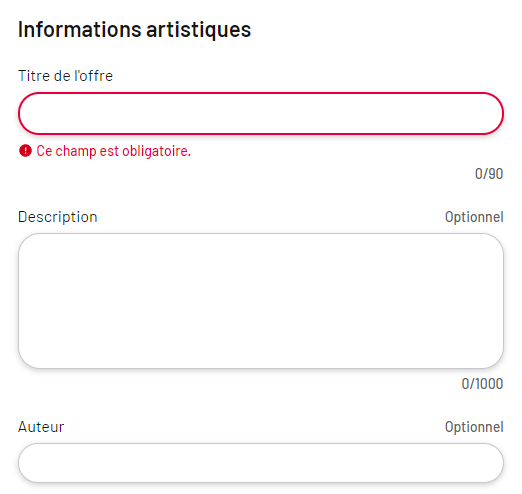Image resolution: width=522 pixels, height=494 pixels.
Task: Click the red exclamation error icon
Action: coord(25,151)
